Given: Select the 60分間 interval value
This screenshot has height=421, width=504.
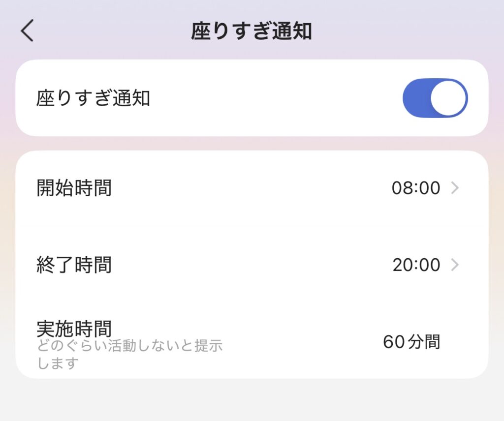Looking at the screenshot, I should coord(411,342).
